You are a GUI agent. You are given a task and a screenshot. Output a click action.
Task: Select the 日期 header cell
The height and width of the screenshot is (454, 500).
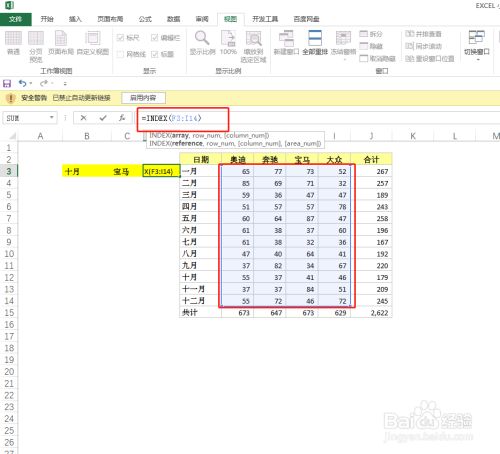pos(200,160)
